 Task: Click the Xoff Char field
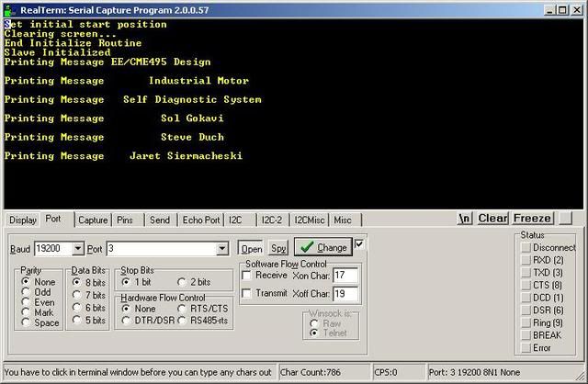[x=345, y=293]
